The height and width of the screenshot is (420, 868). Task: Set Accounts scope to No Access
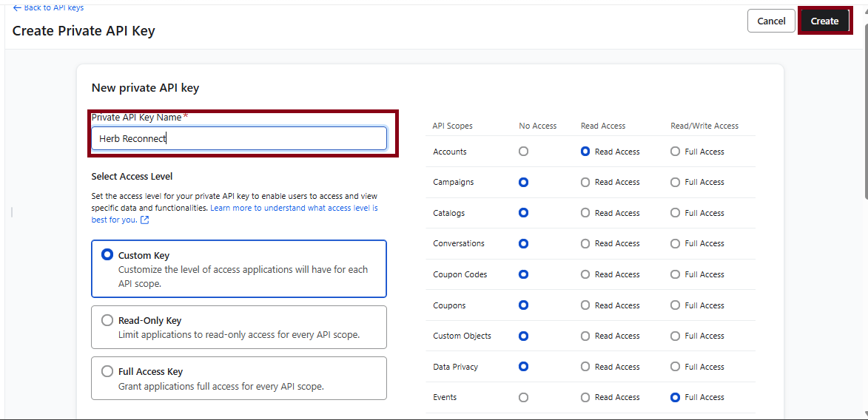pyautogui.click(x=524, y=152)
